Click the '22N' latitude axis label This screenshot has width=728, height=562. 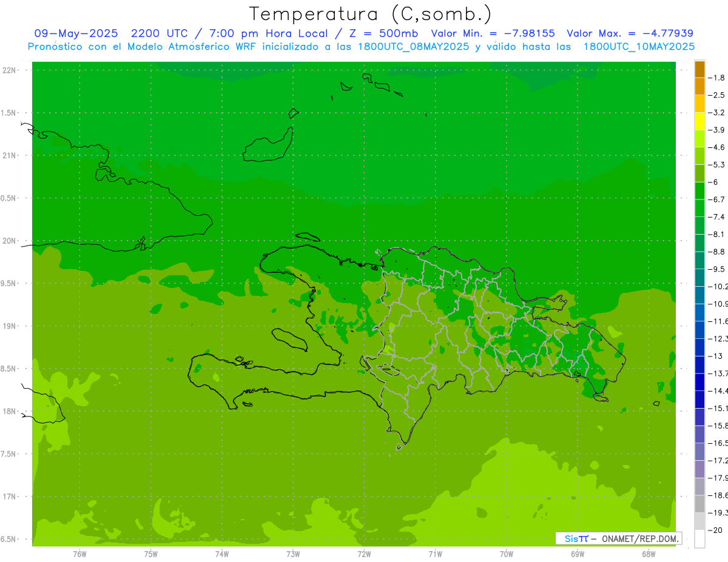(x=10, y=70)
